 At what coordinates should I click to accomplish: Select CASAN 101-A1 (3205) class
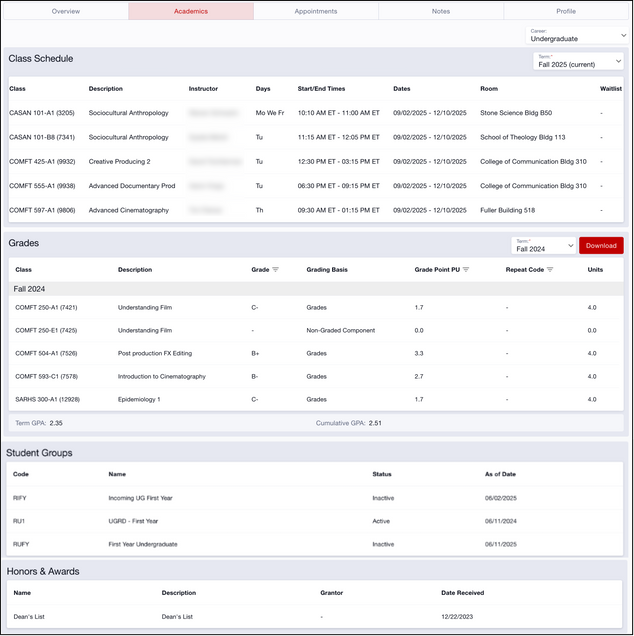pos(42,113)
